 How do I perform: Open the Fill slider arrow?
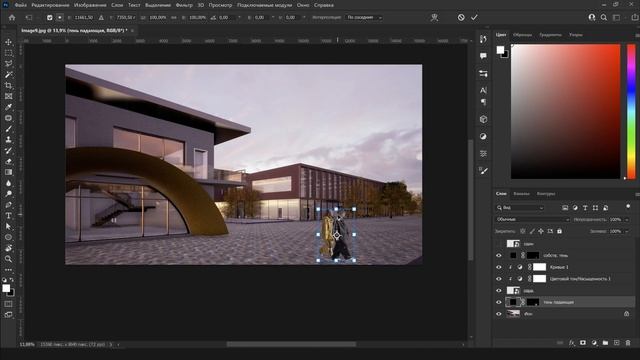(627, 231)
